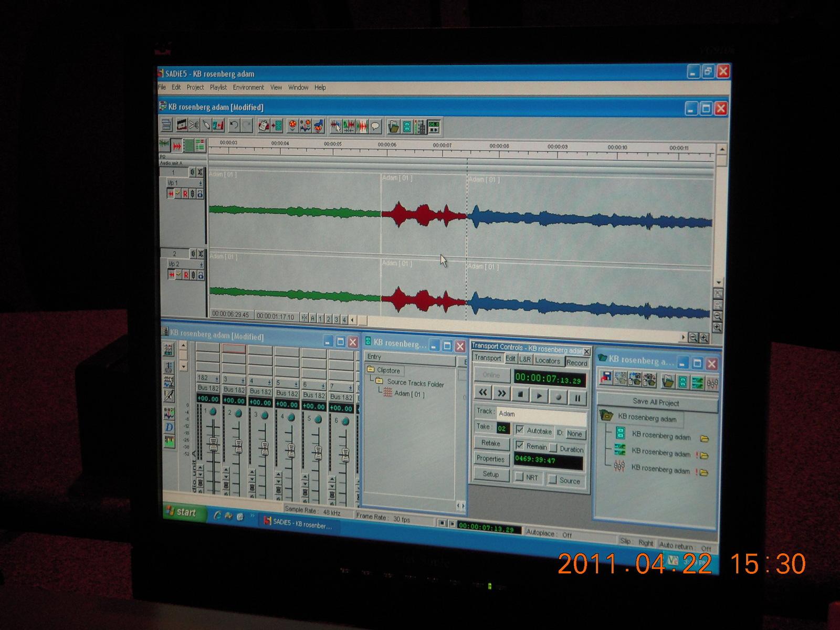Image resolution: width=840 pixels, height=630 pixels.
Task: Open the Playlist menu
Action: click(218, 88)
